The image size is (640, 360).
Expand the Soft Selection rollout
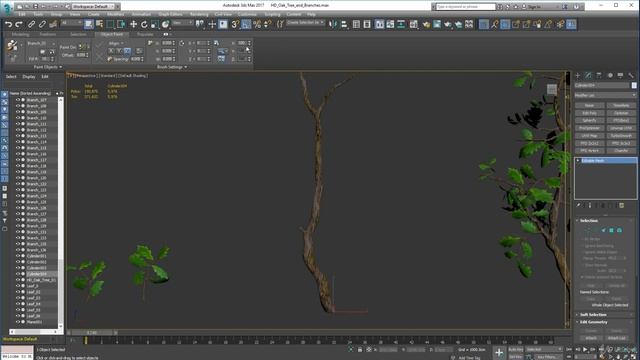tap(593, 315)
